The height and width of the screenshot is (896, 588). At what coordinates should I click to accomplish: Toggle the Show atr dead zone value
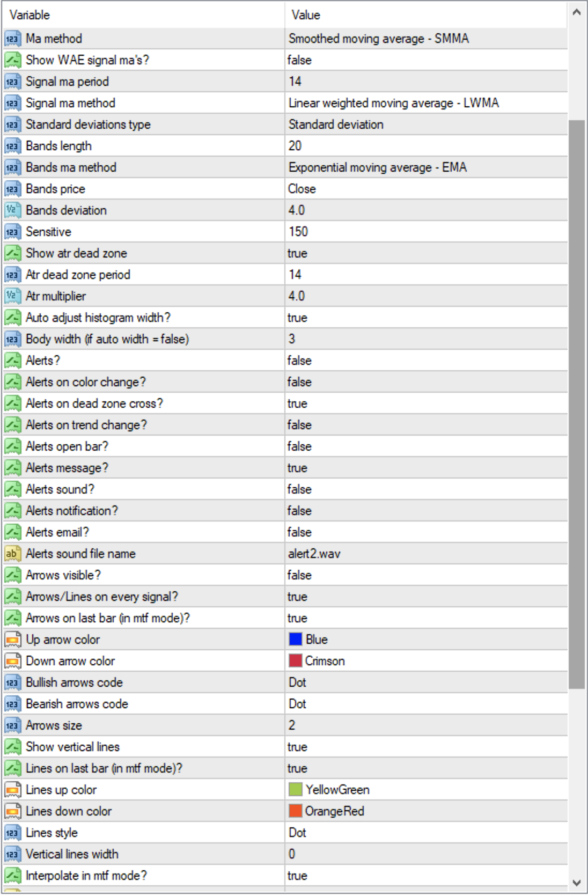pyautogui.click(x=298, y=253)
